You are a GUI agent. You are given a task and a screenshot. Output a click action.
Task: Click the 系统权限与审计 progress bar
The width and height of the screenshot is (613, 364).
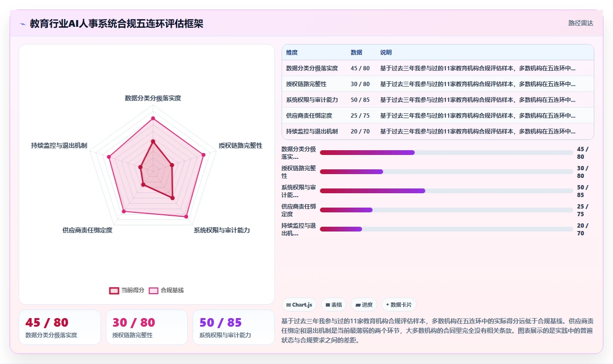point(446,191)
